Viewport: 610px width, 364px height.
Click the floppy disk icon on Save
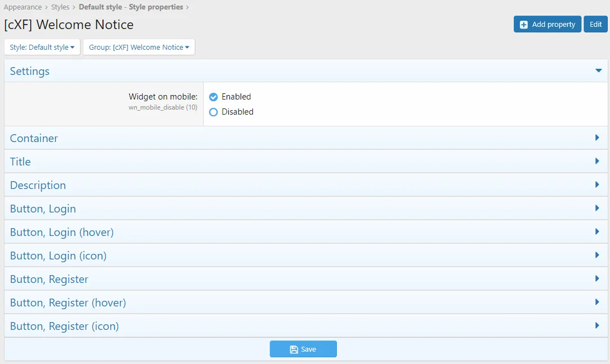coord(294,349)
